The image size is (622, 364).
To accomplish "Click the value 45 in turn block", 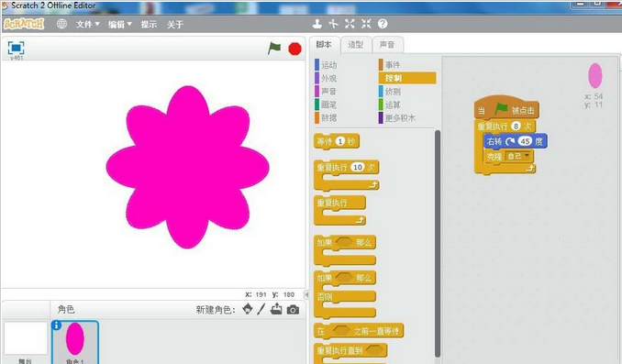I will [x=525, y=141].
